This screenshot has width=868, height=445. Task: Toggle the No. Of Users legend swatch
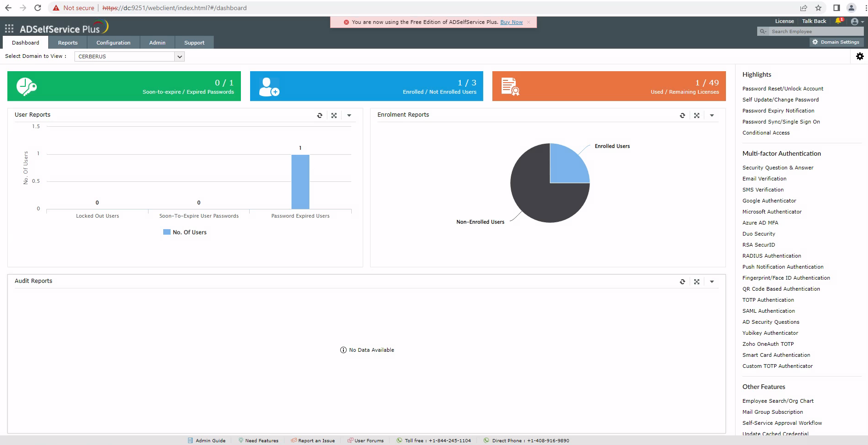tap(167, 232)
